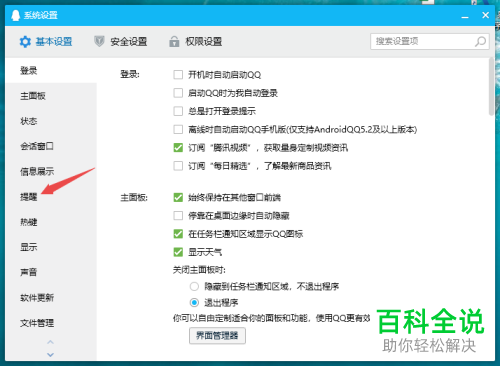Check 订阅每日精选 checkbox
The height and width of the screenshot is (366, 500).
(178, 166)
